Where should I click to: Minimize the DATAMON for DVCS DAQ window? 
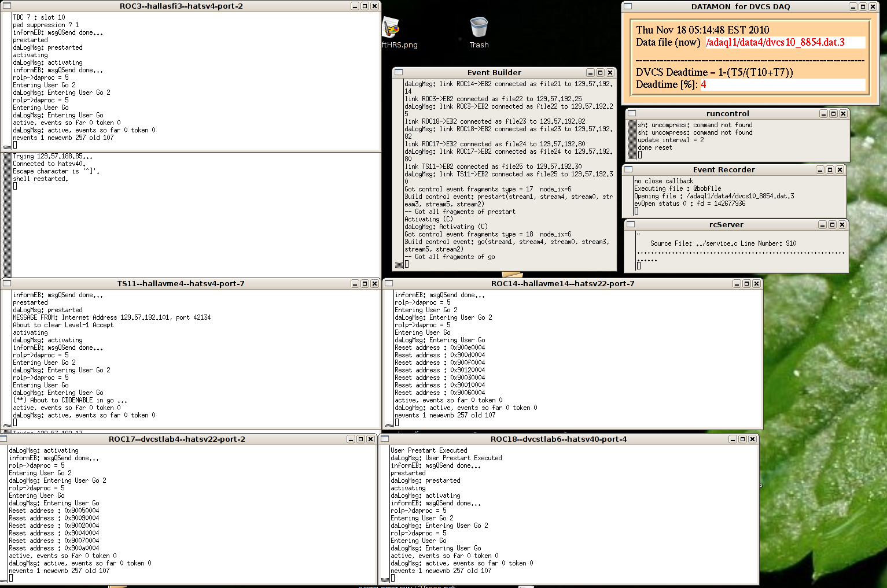coord(853,7)
